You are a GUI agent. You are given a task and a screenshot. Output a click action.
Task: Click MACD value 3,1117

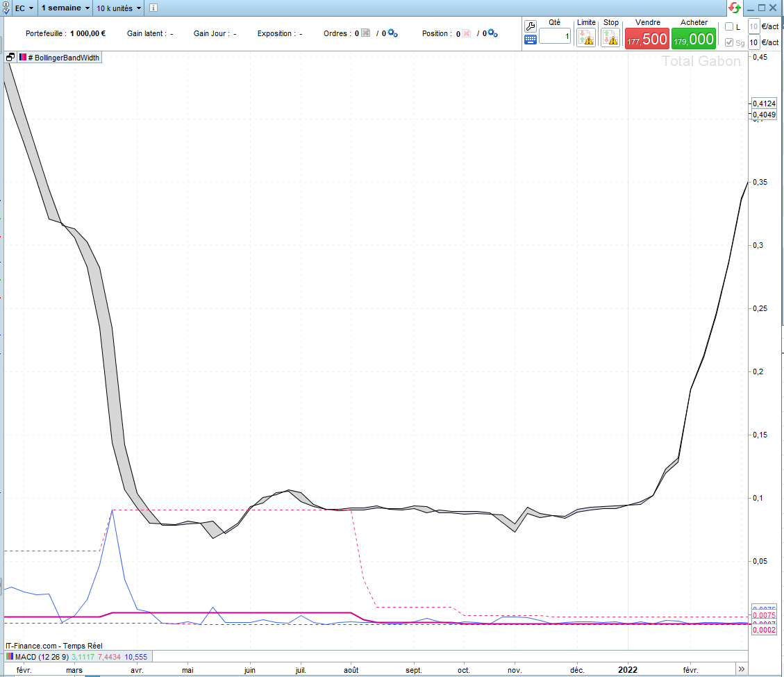coord(83,657)
